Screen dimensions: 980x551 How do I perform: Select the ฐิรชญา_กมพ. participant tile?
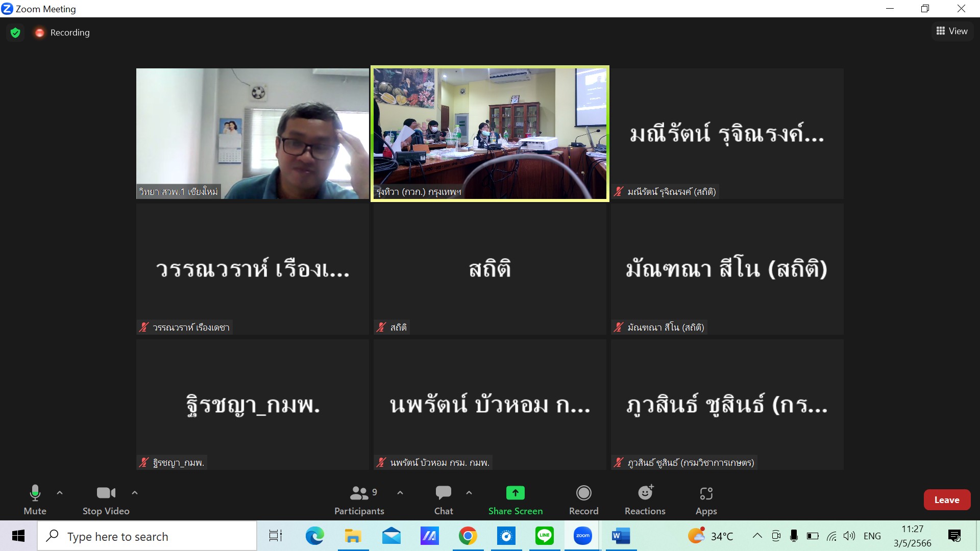(252, 405)
